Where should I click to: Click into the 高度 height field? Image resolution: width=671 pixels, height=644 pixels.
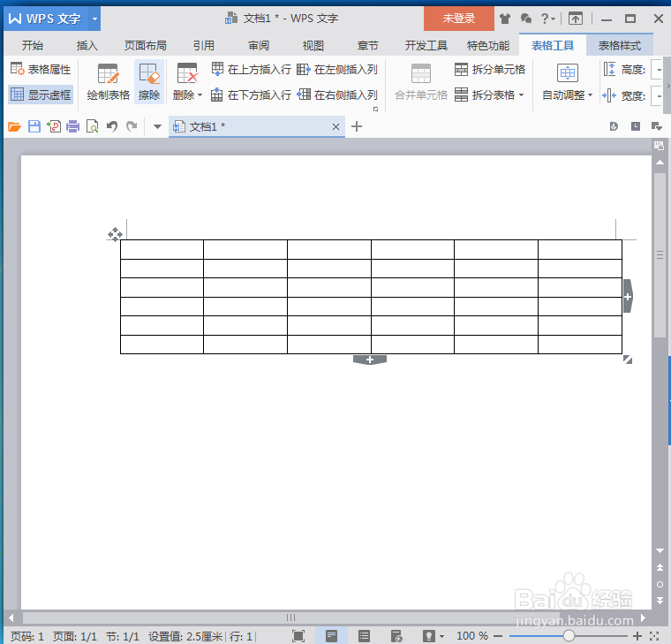[x=657, y=70]
